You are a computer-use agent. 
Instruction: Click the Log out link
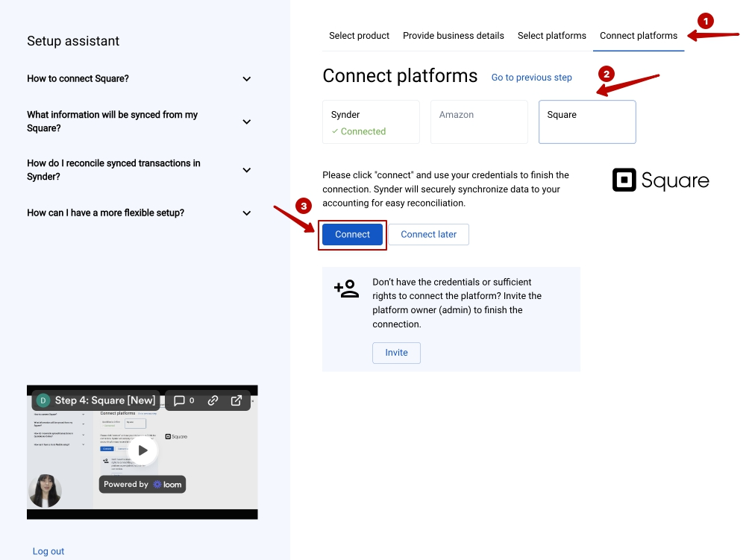click(48, 551)
